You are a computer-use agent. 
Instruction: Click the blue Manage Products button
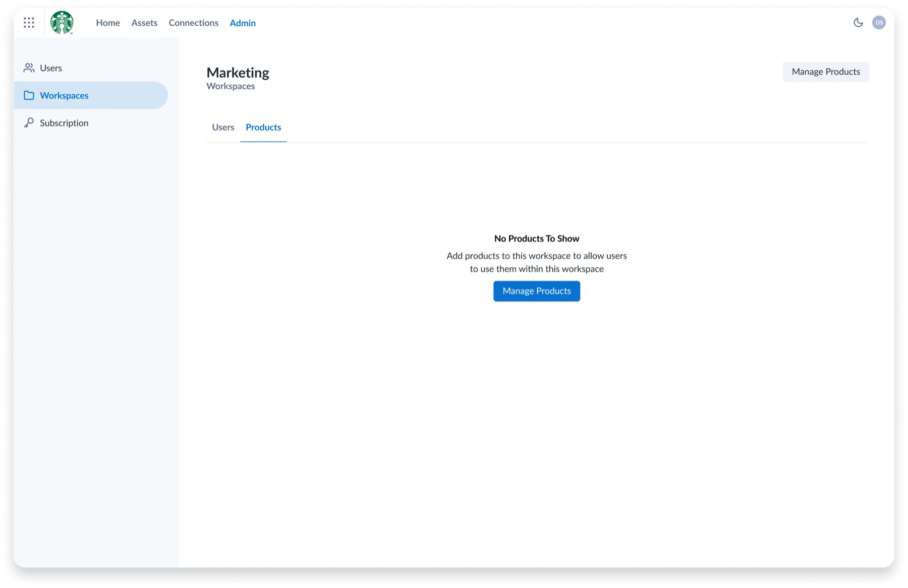tap(537, 291)
